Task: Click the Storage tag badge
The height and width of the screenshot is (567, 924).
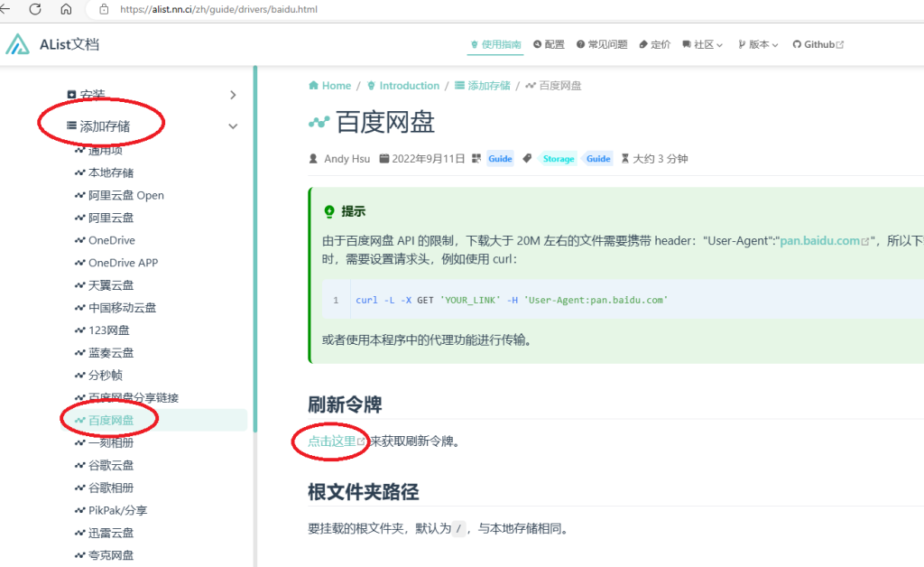Action: pyautogui.click(x=558, y=159)
